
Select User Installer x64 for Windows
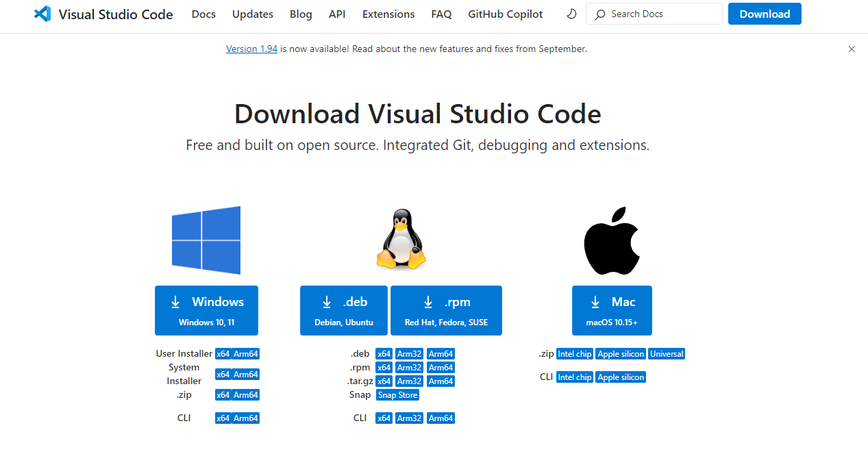(223, 354)
